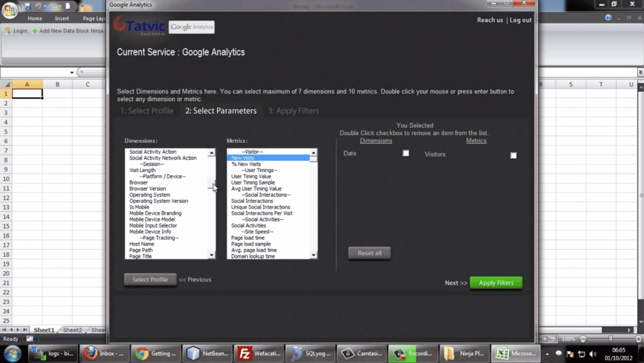Click the Google Analytics badge beside Tatvic logo
Image resolution: width=644 pixels, height=363 pixels.
coord(191,27)
